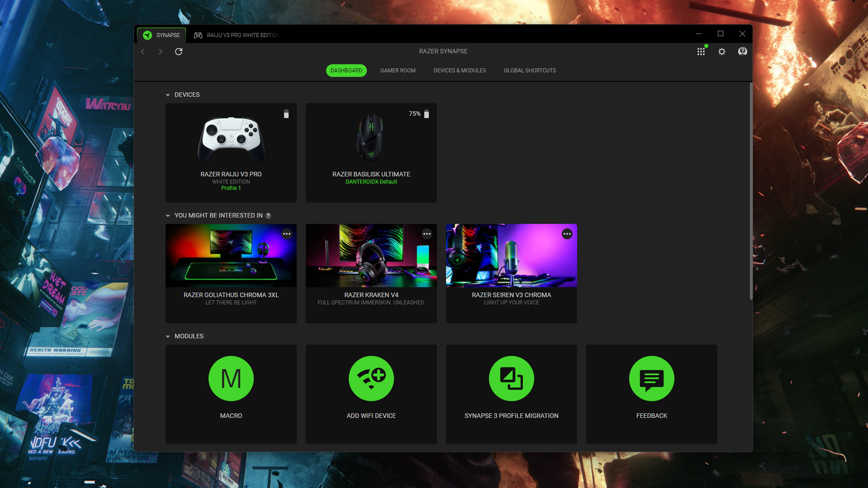Open options menu on Kraken V4 card

pos(427,234)
